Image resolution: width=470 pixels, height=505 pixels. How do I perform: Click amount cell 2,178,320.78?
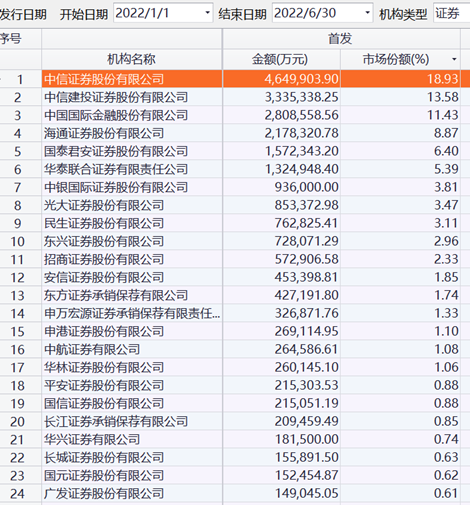click(x=281, y=133)
